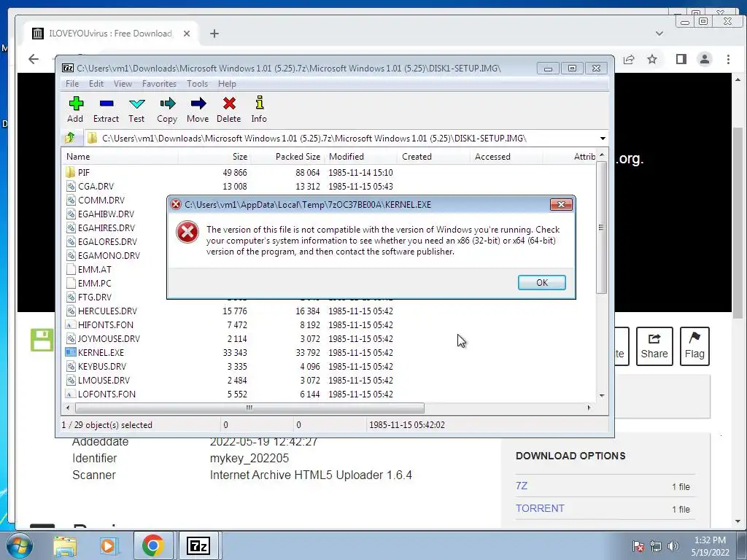Go up one folder level in 7-Zip
The height and width of the screenshot is (560, 747).
(70, 138)
